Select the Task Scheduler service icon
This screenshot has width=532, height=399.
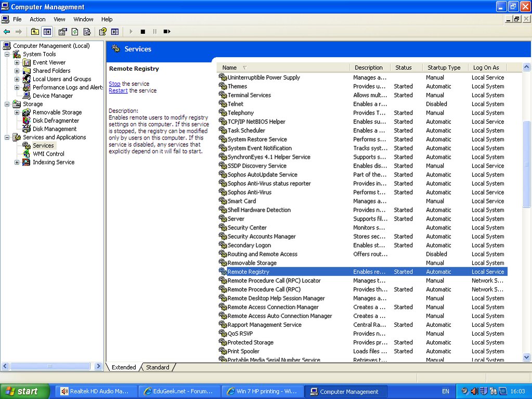point(223,130)
